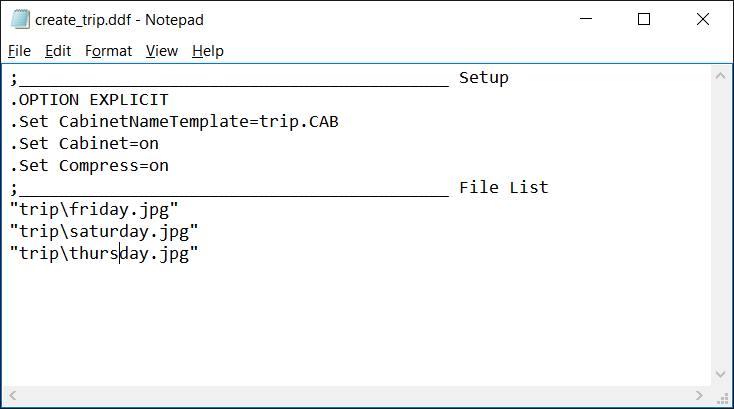
Task: Close the Notepad window
Action: point(703,19)
